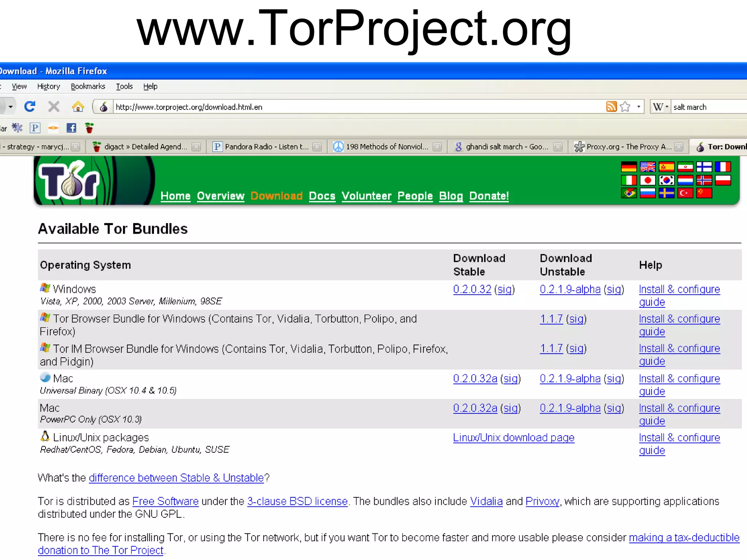Go to the Home page icon
Screen dimensions: 747x560
click(x=78, y=107)
